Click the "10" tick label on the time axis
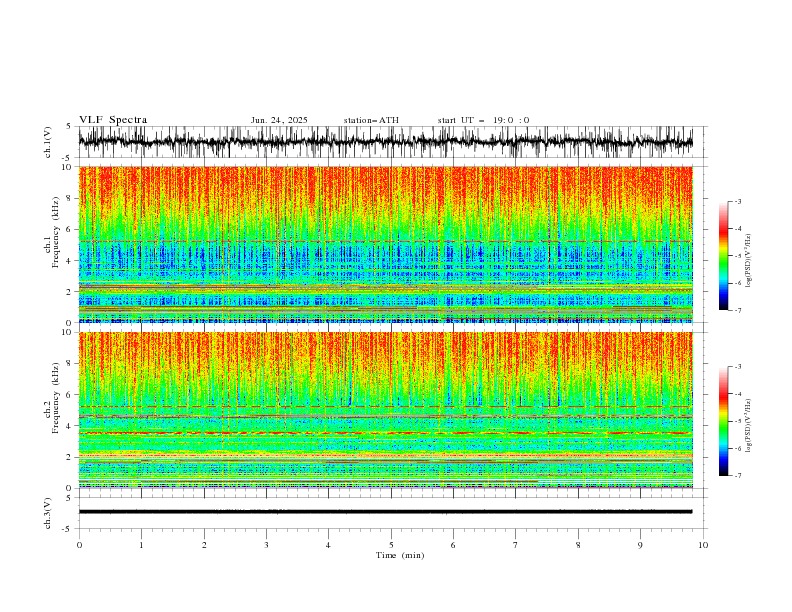Viewport: 792px width, 612px height. click(703, 545)
